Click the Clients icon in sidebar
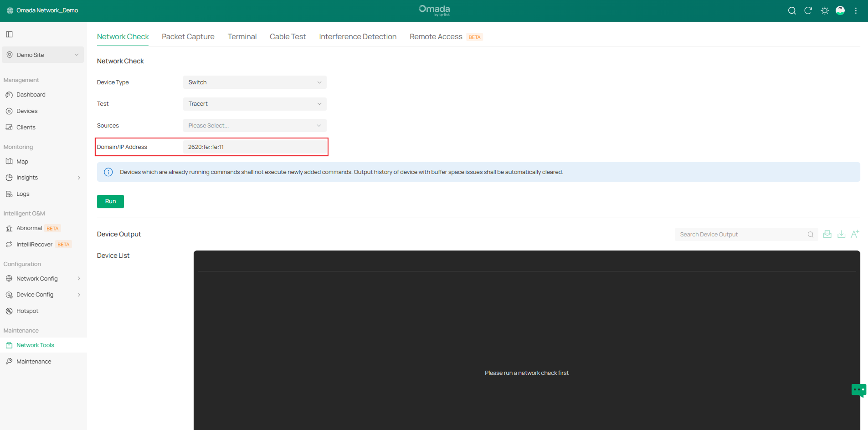 click(x=9, y=127)
